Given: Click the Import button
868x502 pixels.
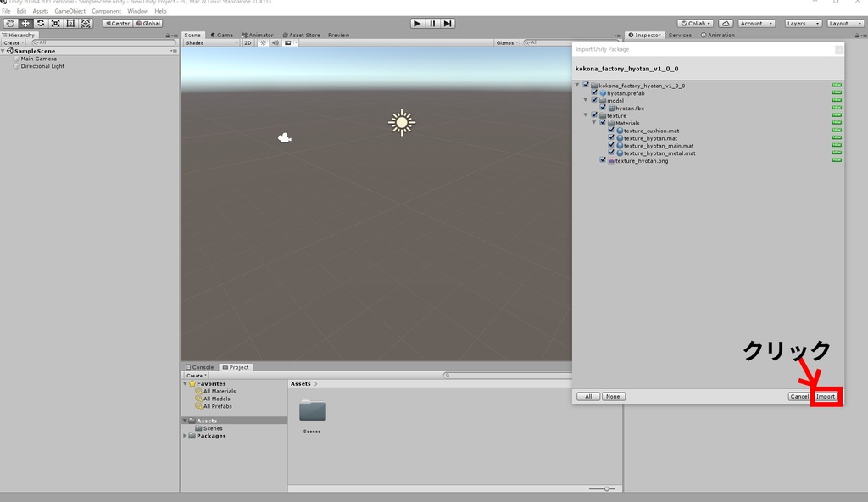Looking at the screenshot, I should point(826,396).
